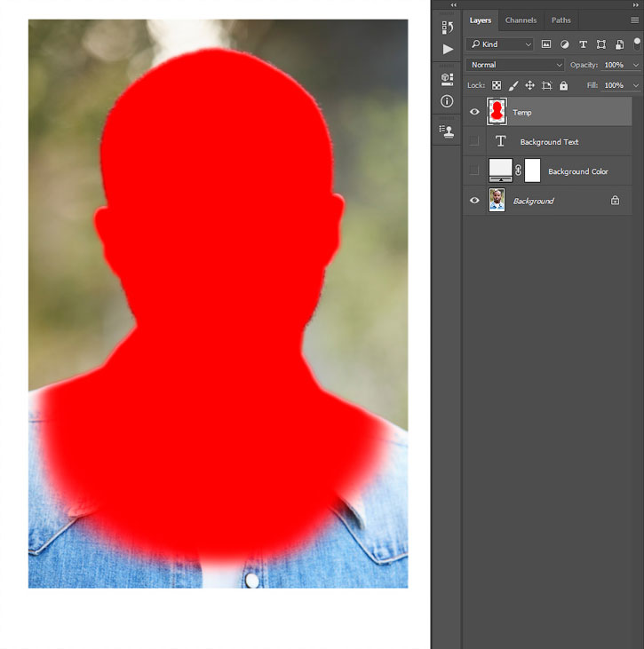Open the Kind filter type dropdown

pos(500,44)
